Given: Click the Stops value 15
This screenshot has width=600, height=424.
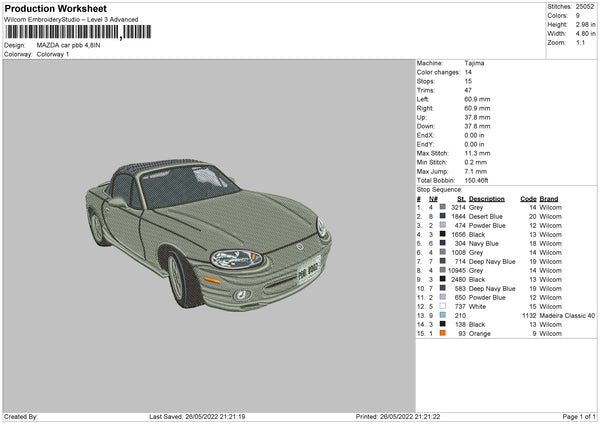Looking at the screenshot, I should coord(468,81).
